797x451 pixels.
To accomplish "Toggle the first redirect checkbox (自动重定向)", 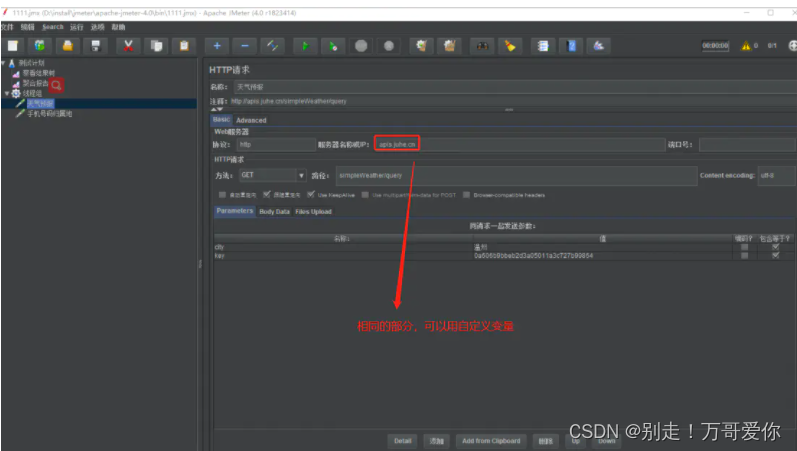I will tap(222, 195).
